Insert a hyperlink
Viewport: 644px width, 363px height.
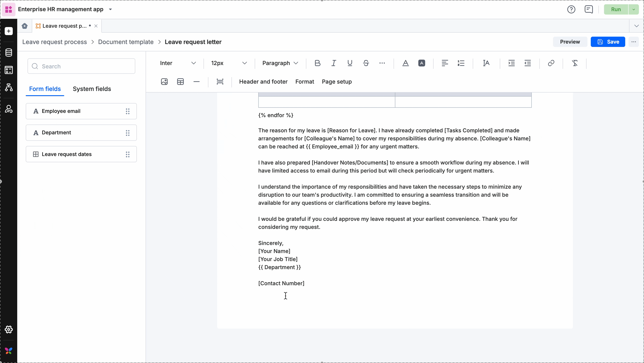(551, 63)
